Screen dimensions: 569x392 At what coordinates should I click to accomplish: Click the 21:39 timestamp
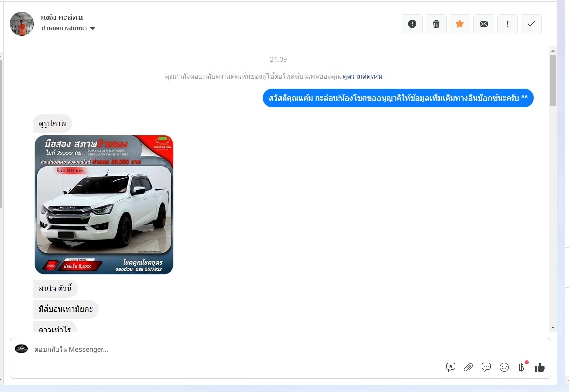(279, 59)
